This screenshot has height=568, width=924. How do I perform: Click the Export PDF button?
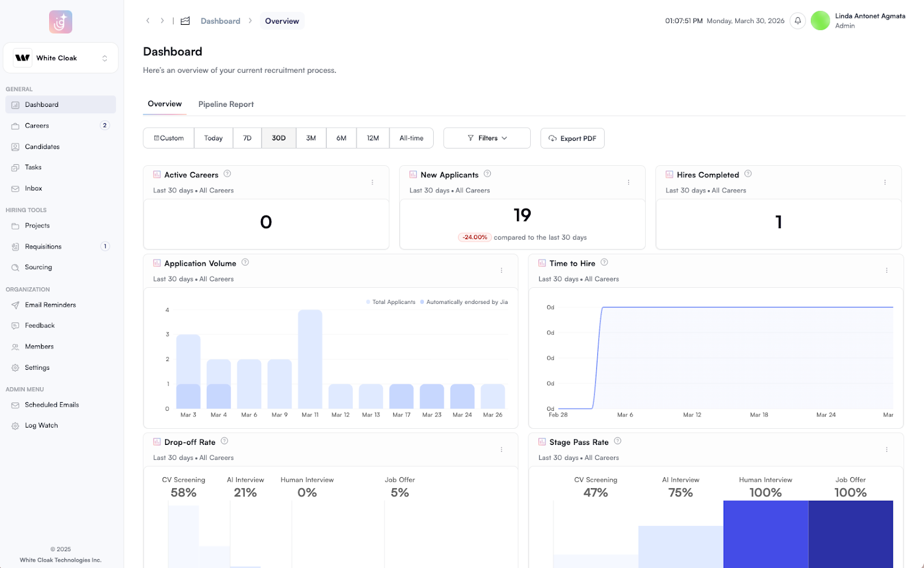click(572, 138)
